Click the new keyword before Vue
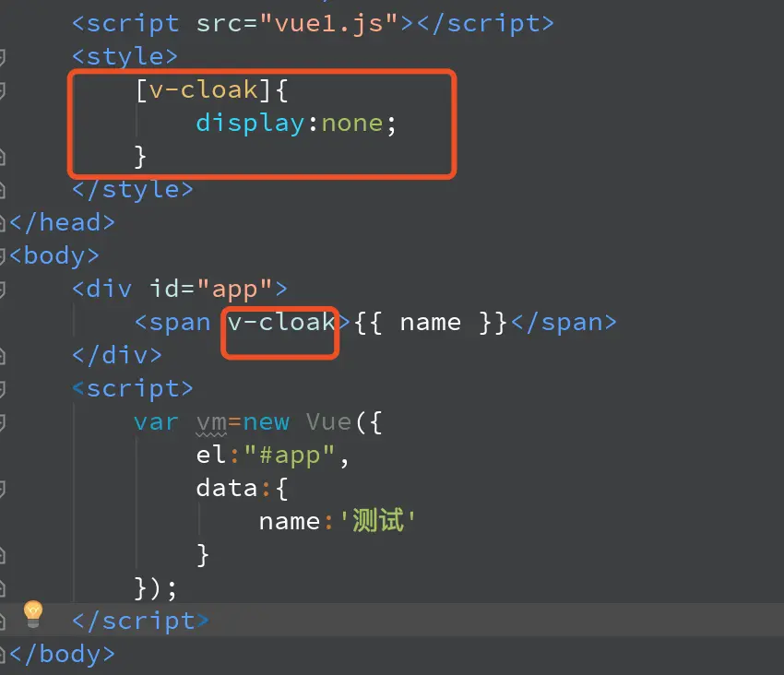 click(266, 422)
